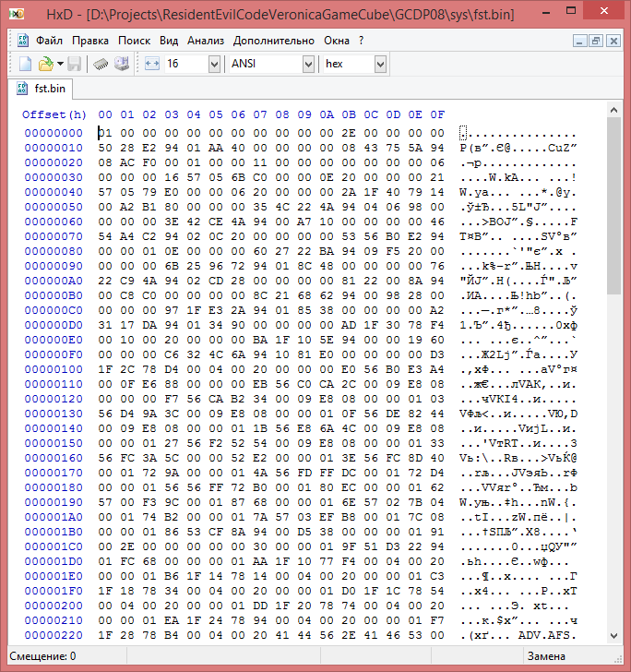Click offset row 00000010
Viewport: 631px width, 672px height.
tap(54, 148)
